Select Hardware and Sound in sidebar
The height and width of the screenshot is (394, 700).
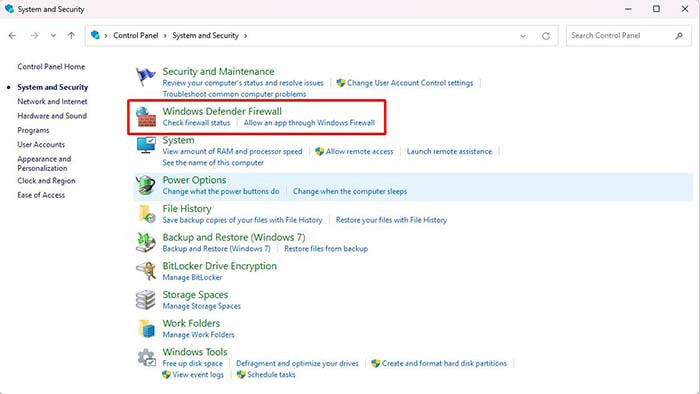pyautogui.click(x=52, y=116)
